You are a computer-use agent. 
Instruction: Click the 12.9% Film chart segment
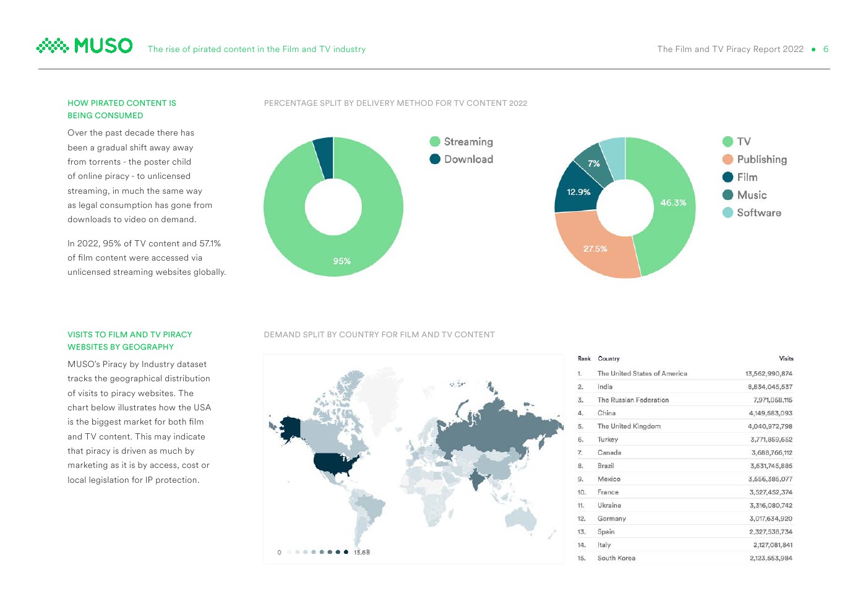click(578, 192)
